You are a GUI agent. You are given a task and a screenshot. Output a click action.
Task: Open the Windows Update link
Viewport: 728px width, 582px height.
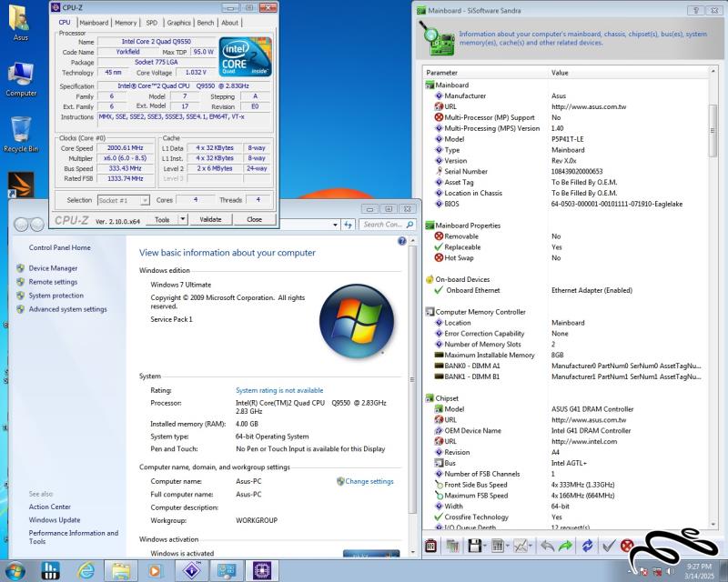coord(55,520)
